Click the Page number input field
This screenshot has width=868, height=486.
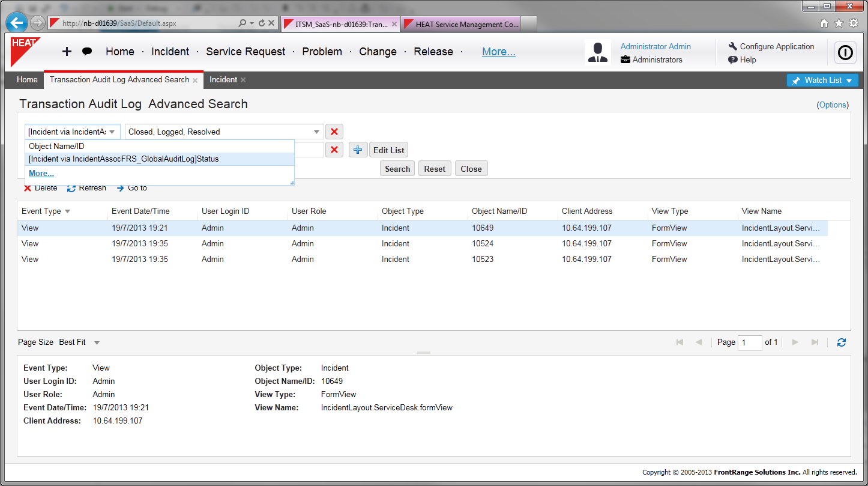(749, 342)
